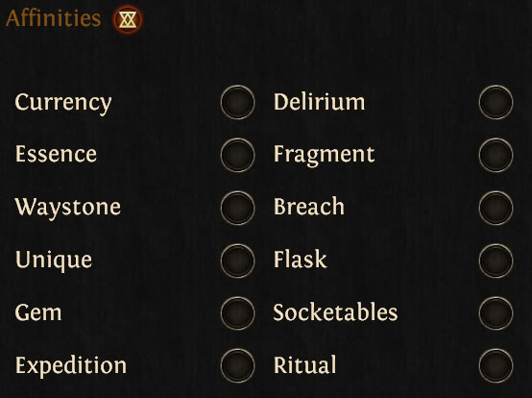
Task: Enable the Currency affinity radio button
Action: 237,102
